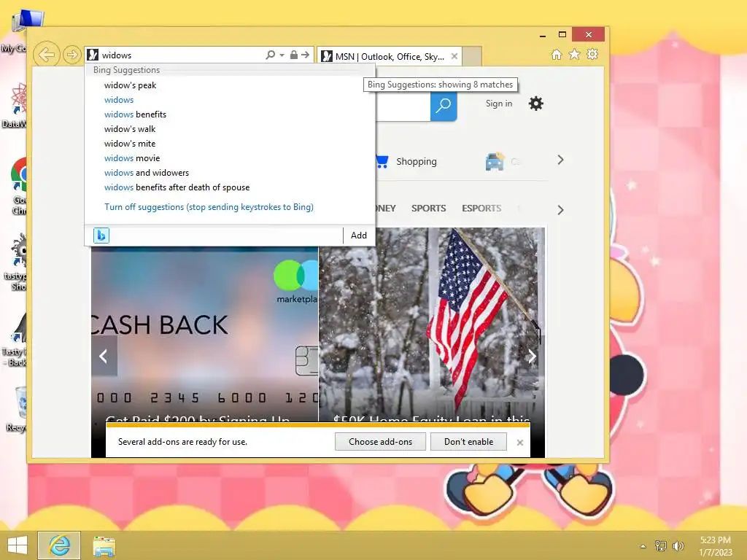
Task: Click the browser Back arrow button
Action: 47,55
